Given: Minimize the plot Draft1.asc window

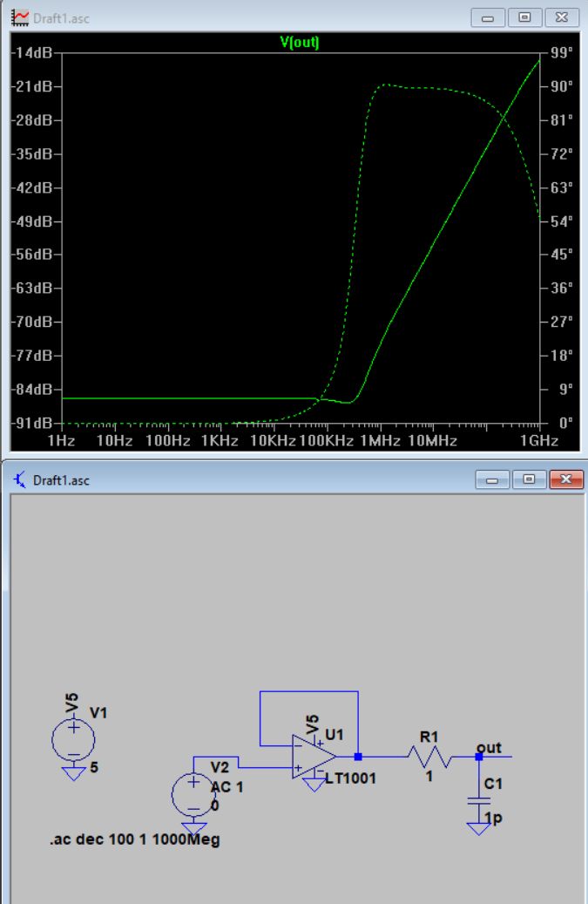Looking at the screenshot, I should [x=488, y=18].
